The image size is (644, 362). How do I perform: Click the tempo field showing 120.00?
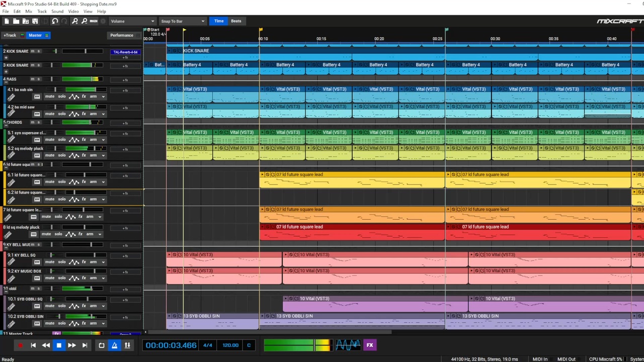(x=230, y=345)
